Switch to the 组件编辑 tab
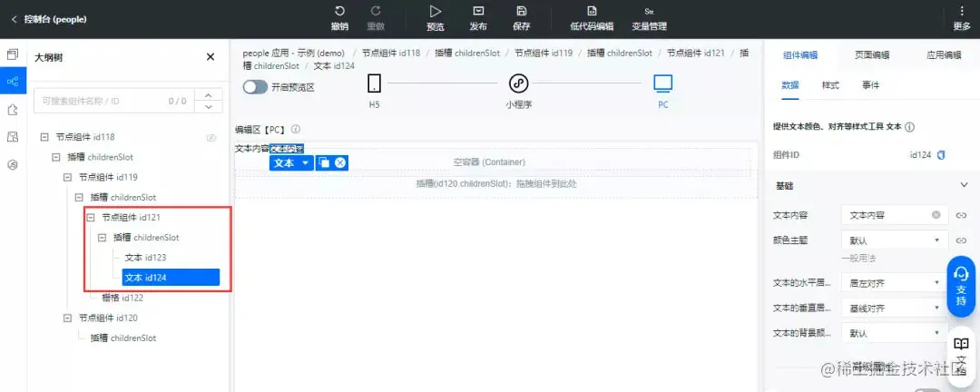 click(x=800, y=55)
